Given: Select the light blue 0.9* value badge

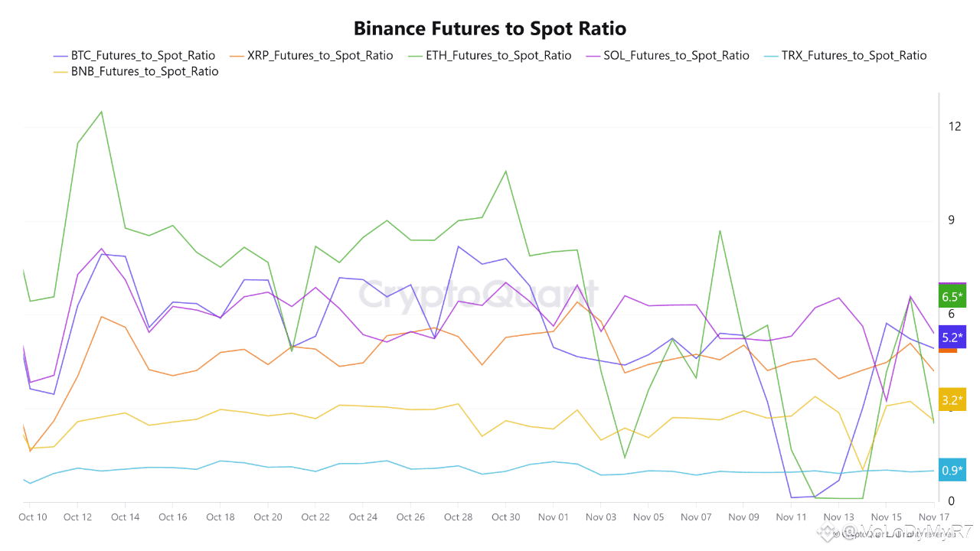Looking at the screenshot, I should click(x=952, y=471).
